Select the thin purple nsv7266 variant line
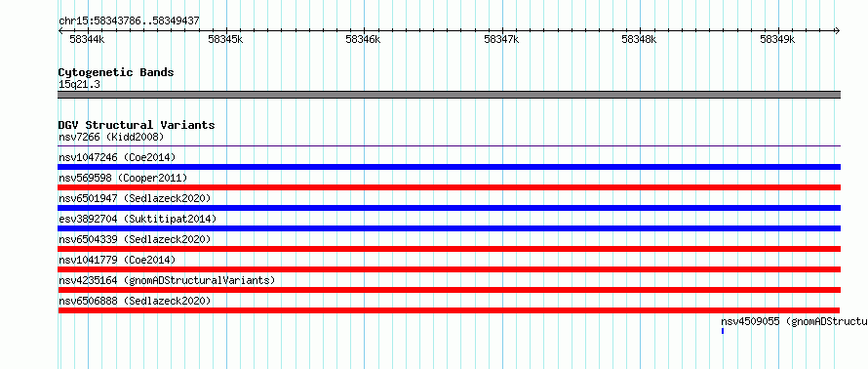The image size is (868, 369). pos(450,146)
